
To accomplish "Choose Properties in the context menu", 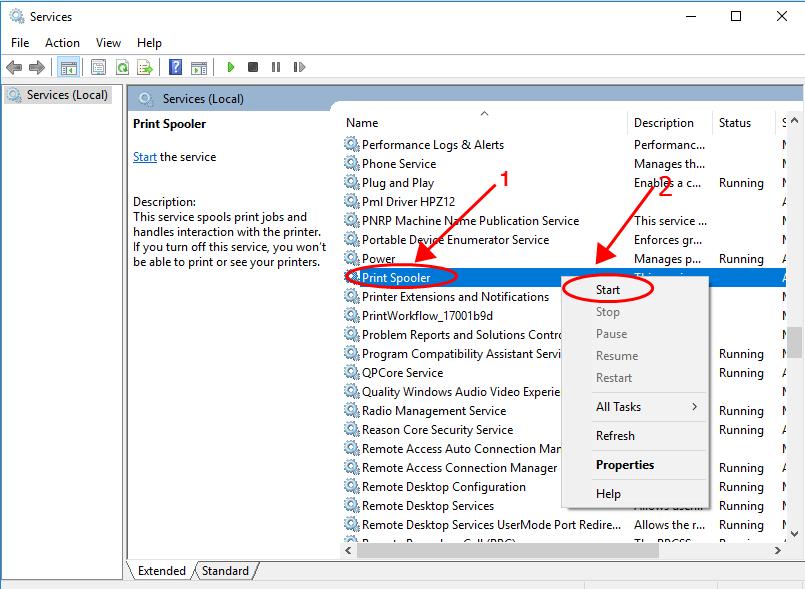I will point(635,465).
